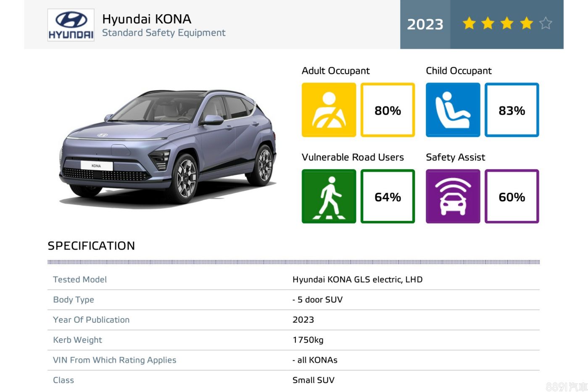Click the yellow Adult Occupant seatbelt icon
This screenshot has width=588, height=392.
click(329, 110)
